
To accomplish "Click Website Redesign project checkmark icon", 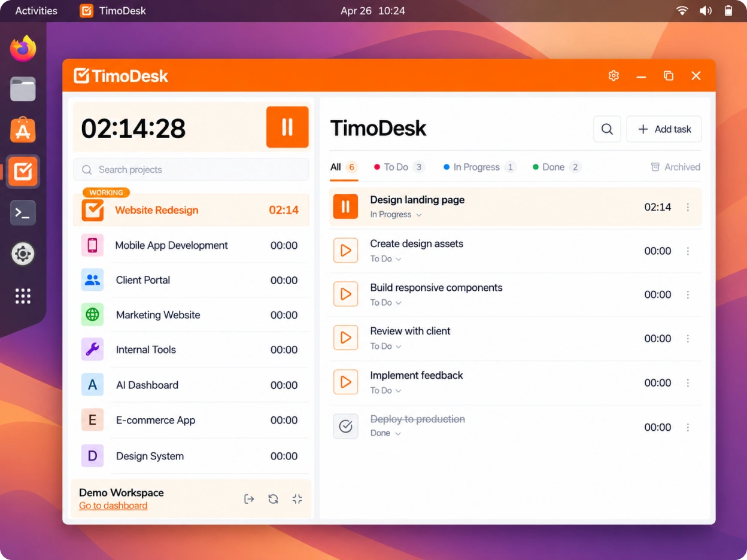I will click(93, 210).
